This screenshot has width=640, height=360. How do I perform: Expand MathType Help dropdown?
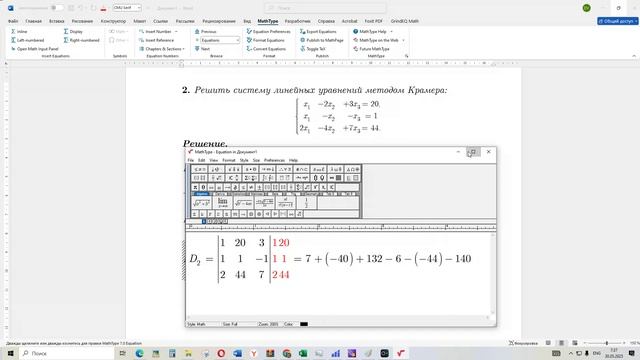click(391, 31)
